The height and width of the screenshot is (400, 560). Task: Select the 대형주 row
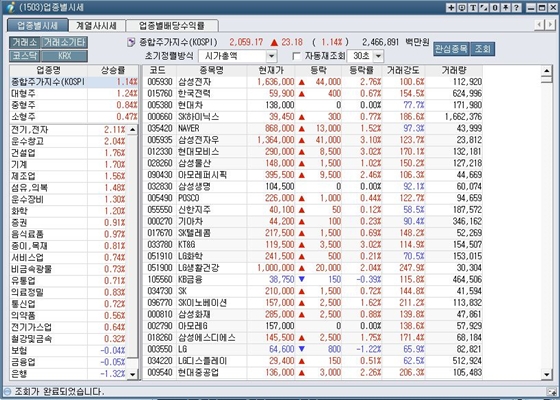(x=74, y=94)
